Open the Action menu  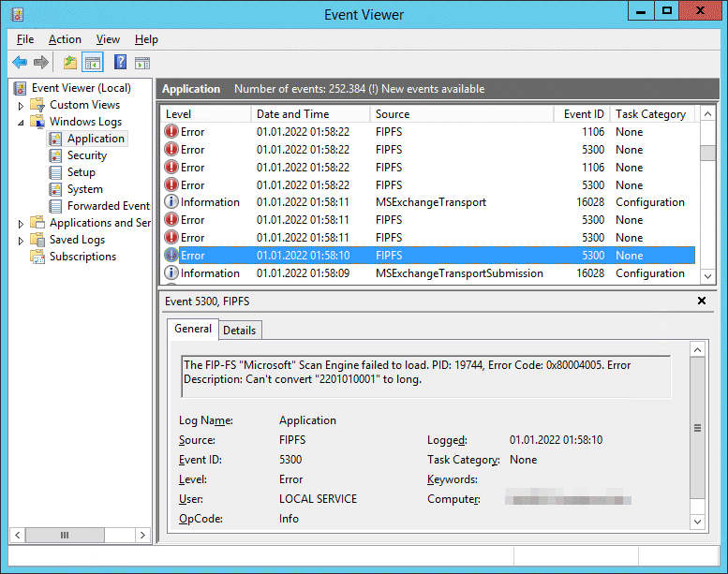65,39
